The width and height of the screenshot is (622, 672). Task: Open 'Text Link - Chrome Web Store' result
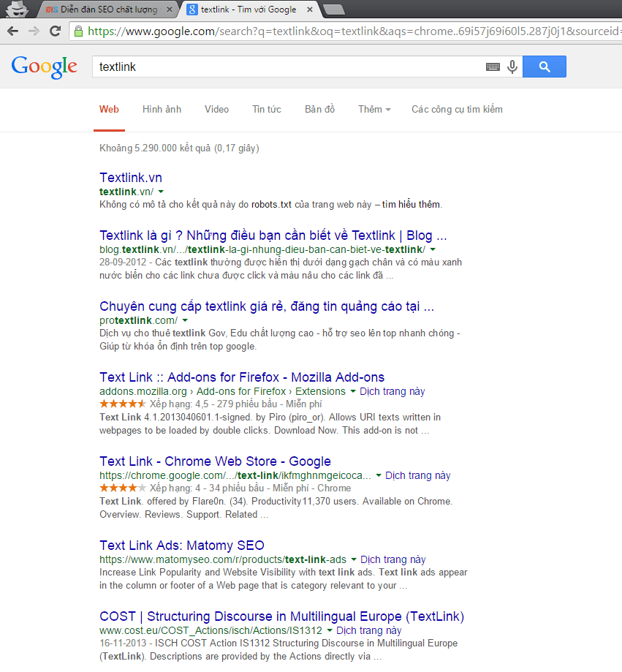pyautogui.click(x=215, y=461)
